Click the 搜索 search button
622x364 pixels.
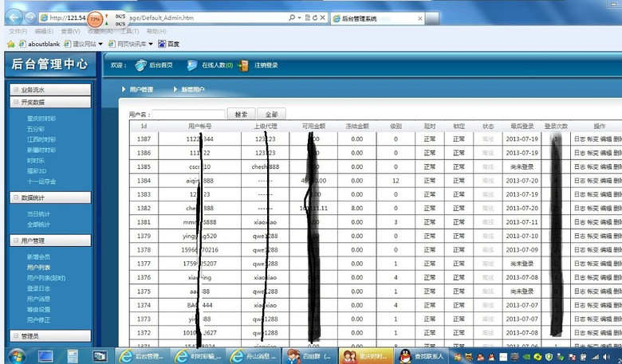[241, 115]
